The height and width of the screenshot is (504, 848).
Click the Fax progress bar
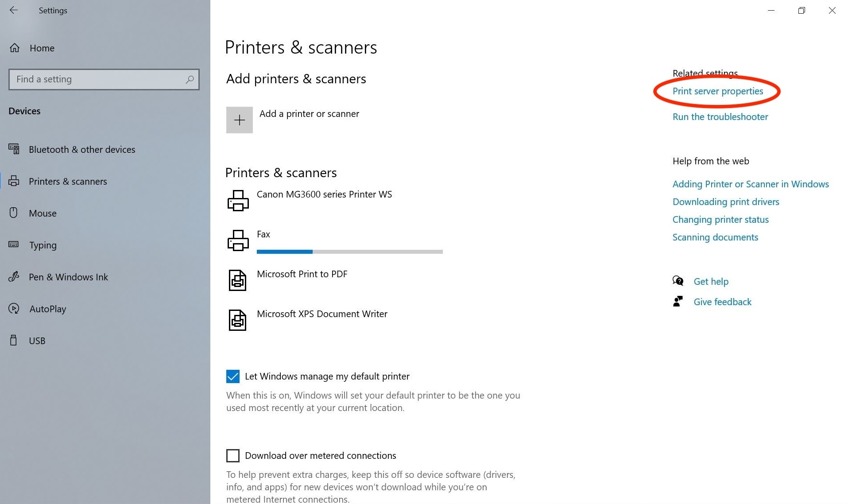[350, 252]
